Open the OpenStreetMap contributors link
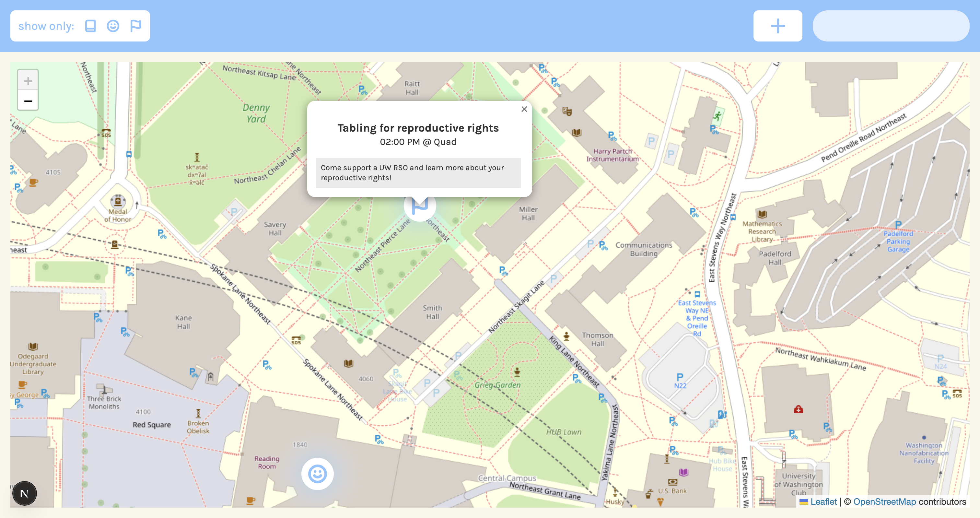 point(884,502)
